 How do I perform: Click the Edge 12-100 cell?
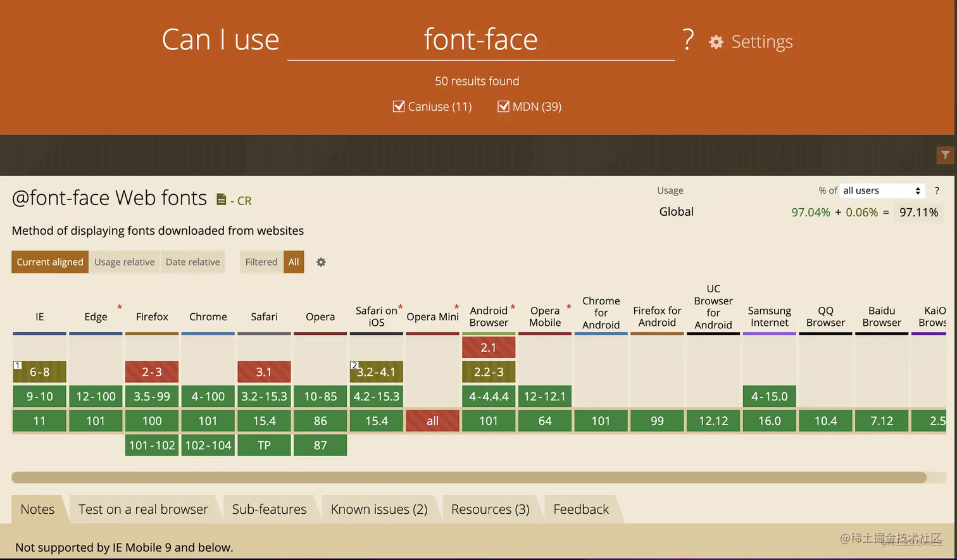pyautogui.click(x=96, y=397)
